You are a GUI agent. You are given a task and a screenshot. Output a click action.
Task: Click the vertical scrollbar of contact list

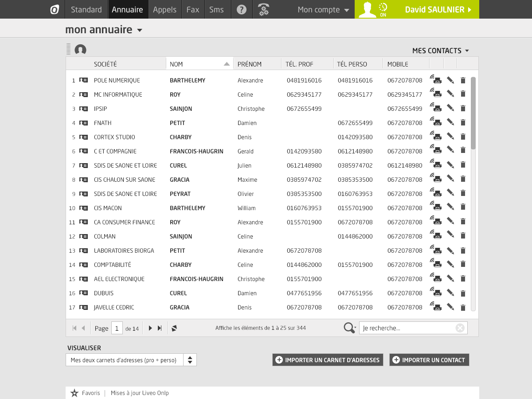(x=473, y=113)
